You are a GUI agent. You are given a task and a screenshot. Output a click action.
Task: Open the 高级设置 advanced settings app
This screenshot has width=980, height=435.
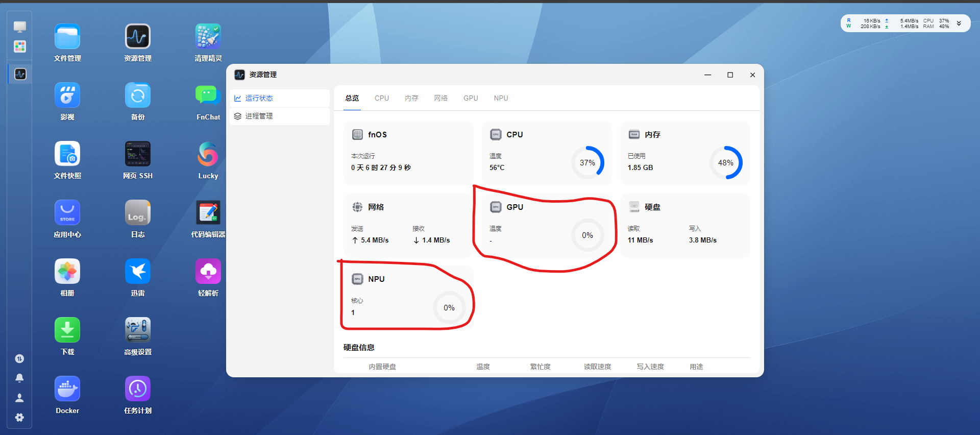tap(138, 330)
